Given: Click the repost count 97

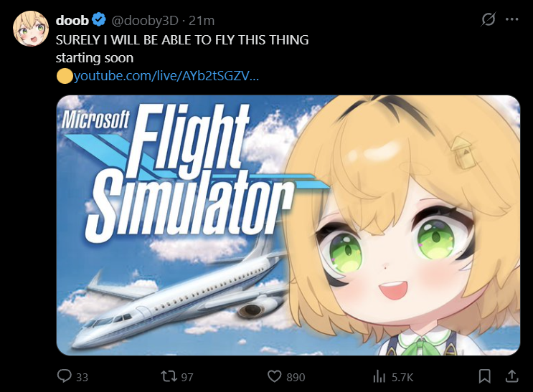Looking at the screenshot, I should click(x=187, y=377).
